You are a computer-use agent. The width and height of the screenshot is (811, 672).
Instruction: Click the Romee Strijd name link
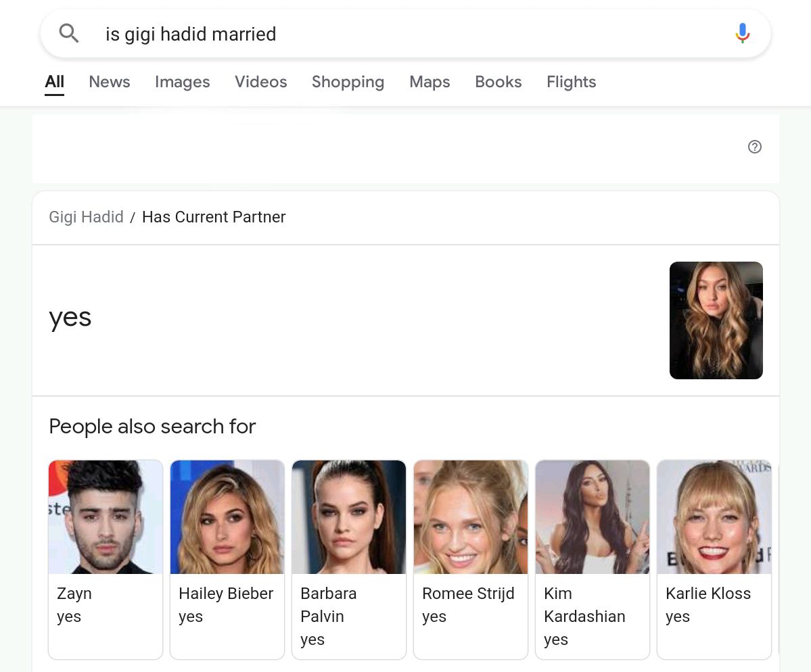click(468, 594)
